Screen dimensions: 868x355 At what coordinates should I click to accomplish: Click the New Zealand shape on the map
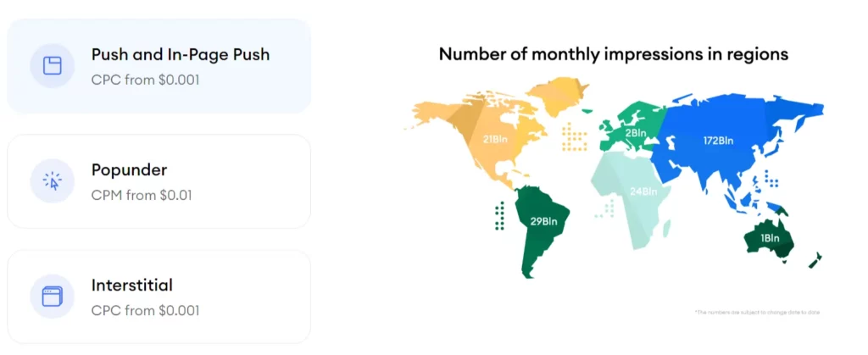(815, 259)
